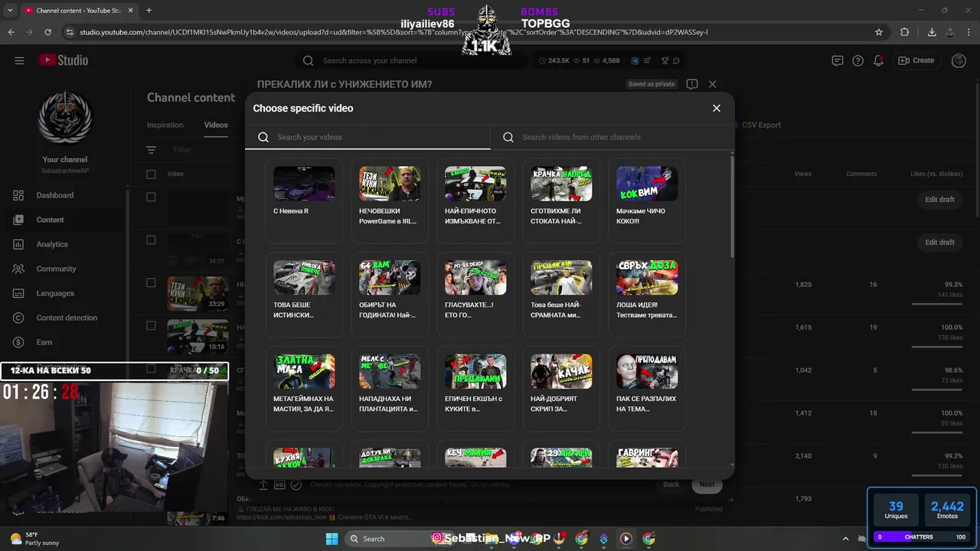Toggle the select-all checkbox in the Video header
Screen dimensions: 980x551
pyautogui.click(x=151, y=174)
